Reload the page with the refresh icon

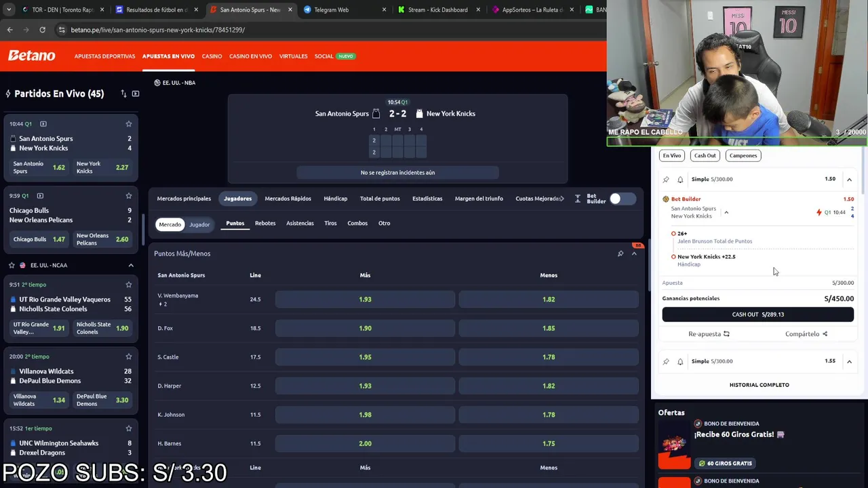(x=42, y=30)
